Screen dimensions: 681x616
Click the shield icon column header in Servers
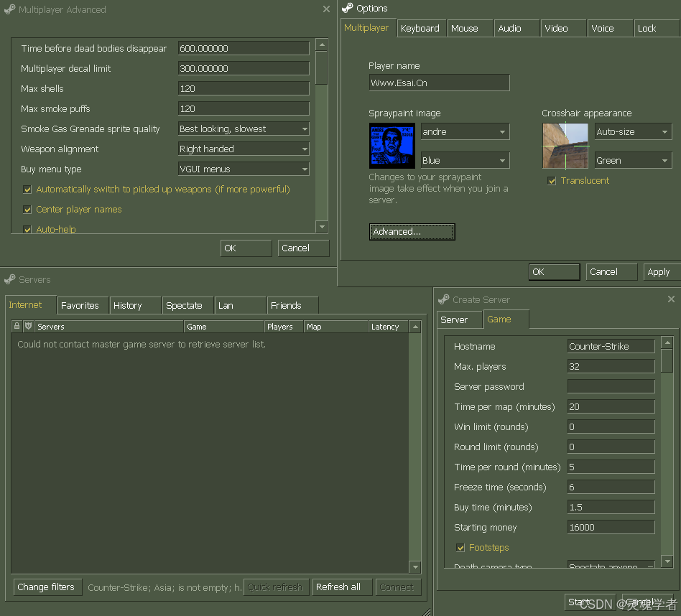(x=28, y=326)
